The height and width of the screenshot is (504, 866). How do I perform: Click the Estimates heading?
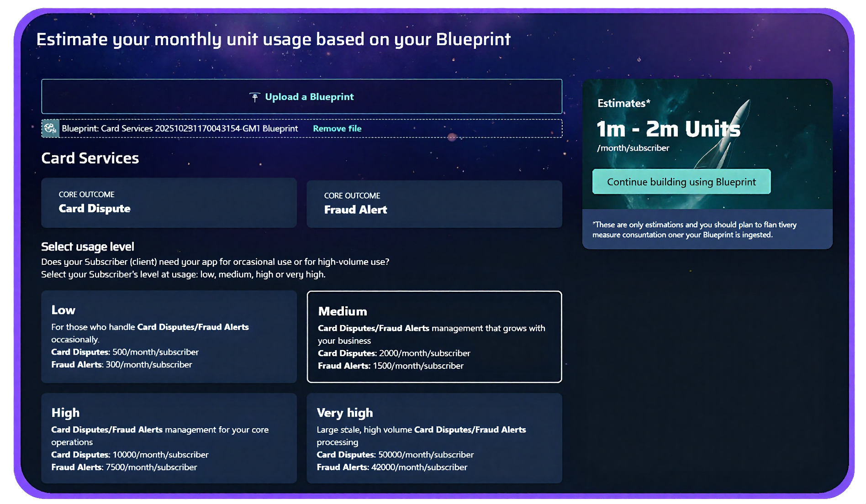tap(623, 103)
